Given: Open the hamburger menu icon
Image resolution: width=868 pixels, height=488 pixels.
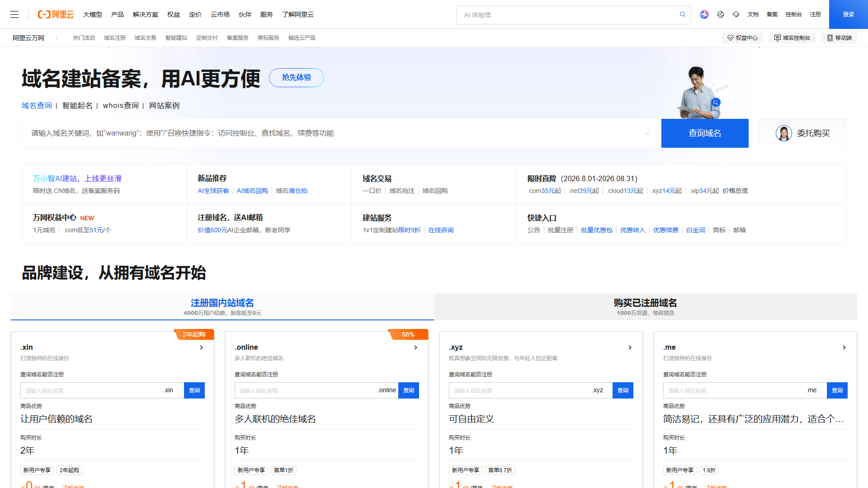Looking at the screenshot, I should pos(14,14).
